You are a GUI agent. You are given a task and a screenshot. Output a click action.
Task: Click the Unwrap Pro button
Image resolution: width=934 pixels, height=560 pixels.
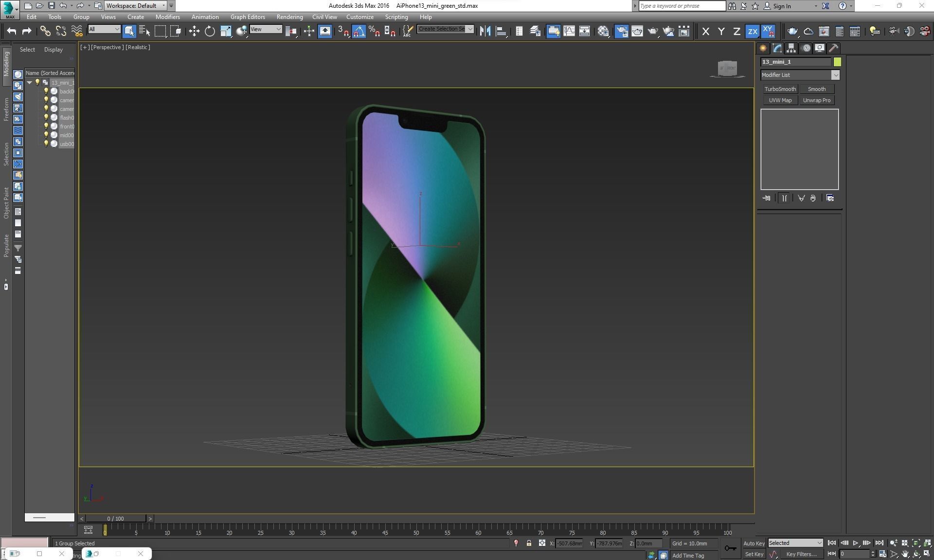pos(816,100)
